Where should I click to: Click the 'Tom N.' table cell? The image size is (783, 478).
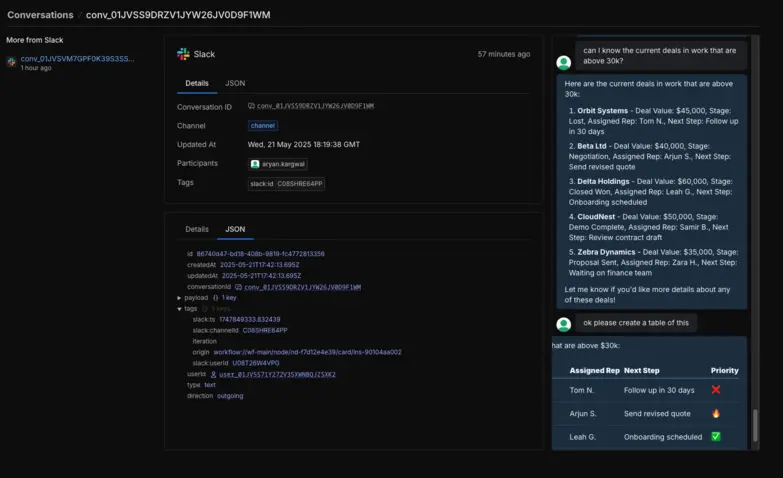pos(582,390)
